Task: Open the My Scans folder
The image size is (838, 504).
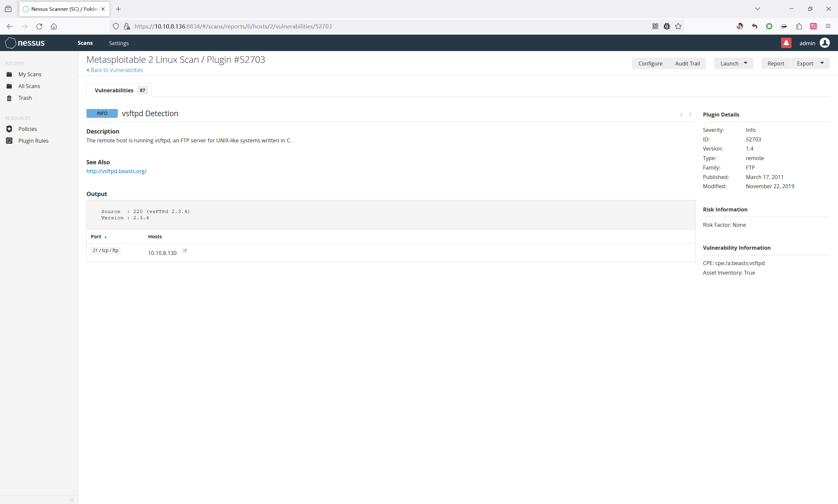Action: click(30, 74)
